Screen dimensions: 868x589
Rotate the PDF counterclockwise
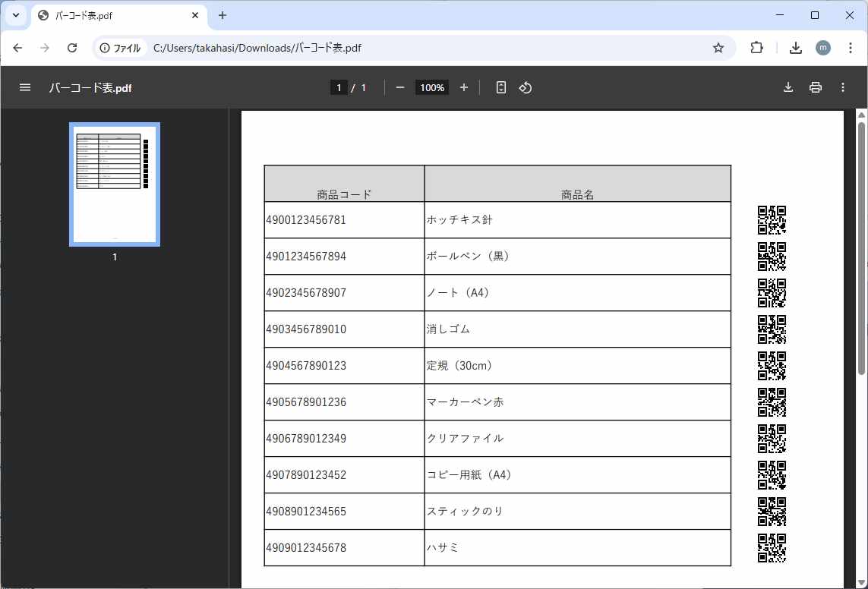[525, 87]
